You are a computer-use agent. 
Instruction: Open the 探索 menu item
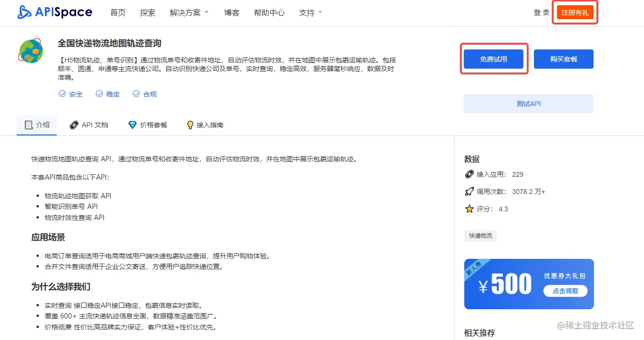(x=148, y=13)
